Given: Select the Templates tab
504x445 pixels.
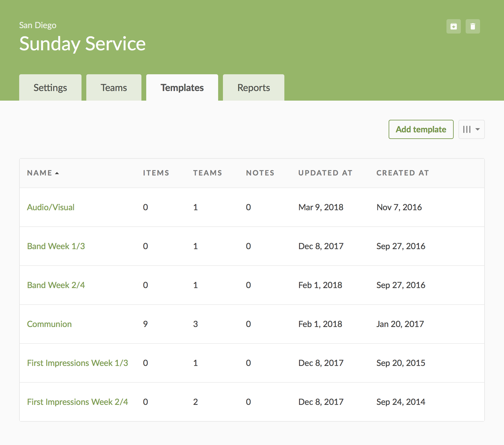Looking at the screenshot, I should click(x=182, y=87).
